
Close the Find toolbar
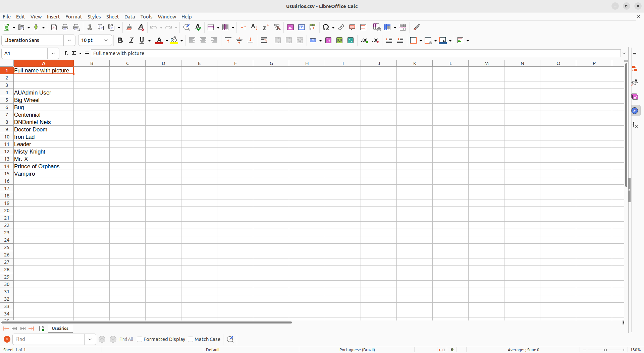click(x=7, y=339)
